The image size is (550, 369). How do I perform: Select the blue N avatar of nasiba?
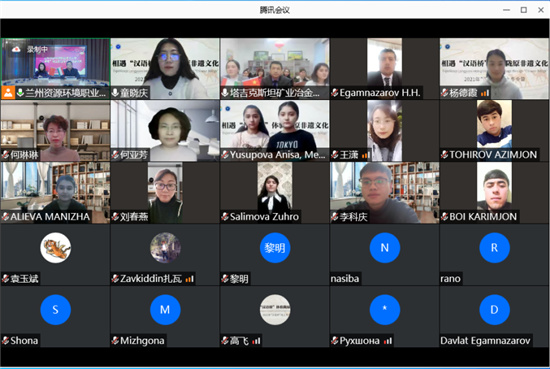coord(385,248)
